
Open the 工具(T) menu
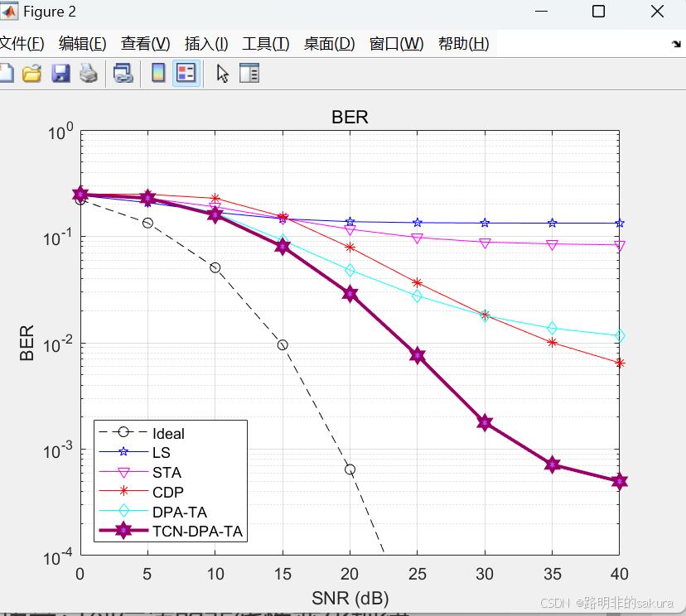(266, 44)
